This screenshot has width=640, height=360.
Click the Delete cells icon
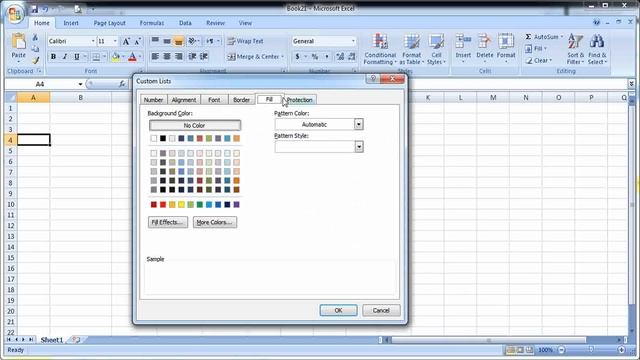(x=484, y=42)
